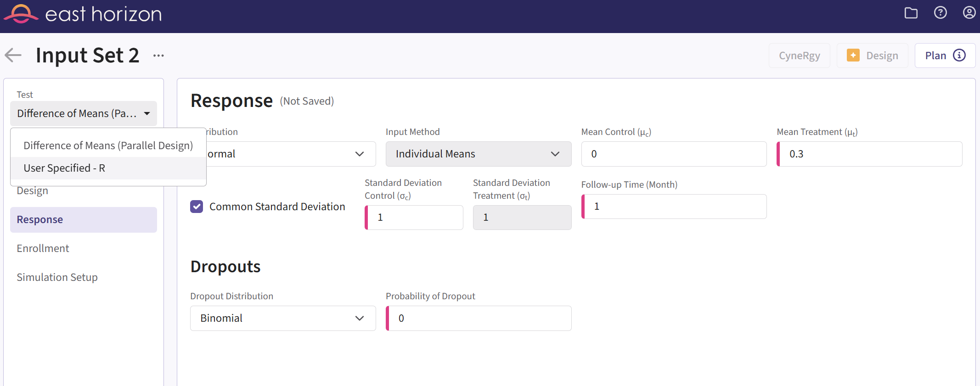This screenshot has width=980, height=386.
Task: Click the Follow-up Time (Month) field
Action: tap(675, 207)
